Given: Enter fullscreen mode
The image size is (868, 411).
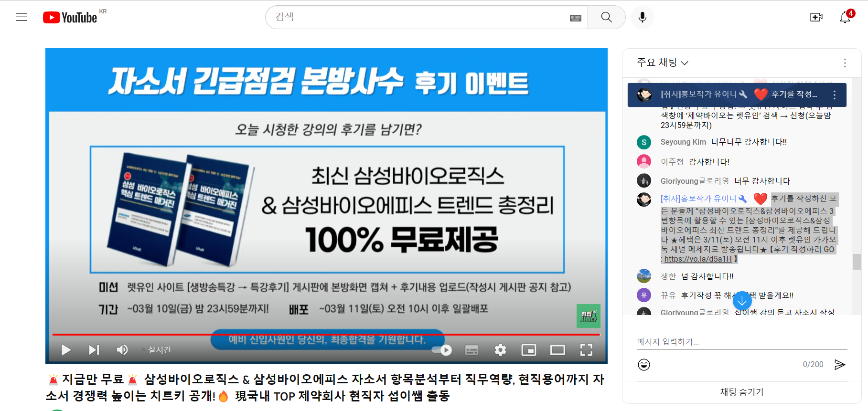Looking at the screenshot, I should pyautogui.click(x=586, y=350).
